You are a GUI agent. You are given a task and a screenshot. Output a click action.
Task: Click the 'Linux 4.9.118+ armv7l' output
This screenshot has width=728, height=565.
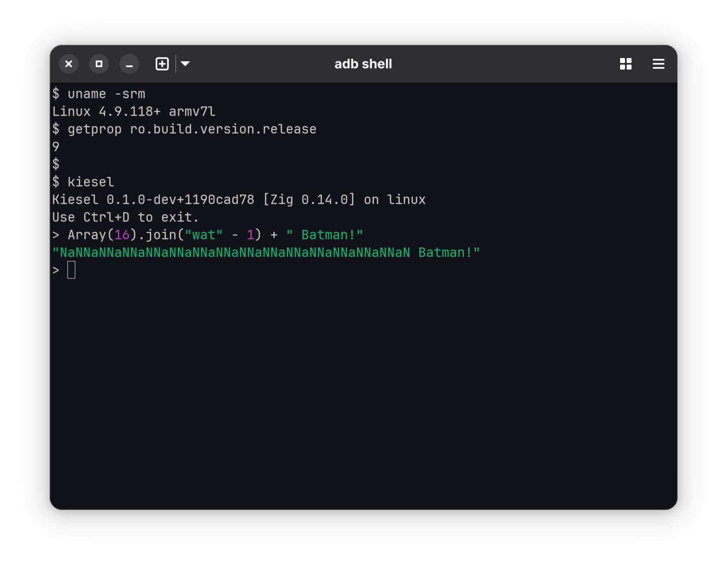[134, 112]
